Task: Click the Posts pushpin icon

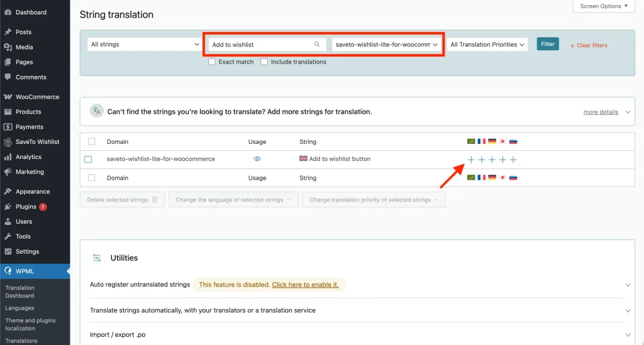Action: click(x=8, y=32)
